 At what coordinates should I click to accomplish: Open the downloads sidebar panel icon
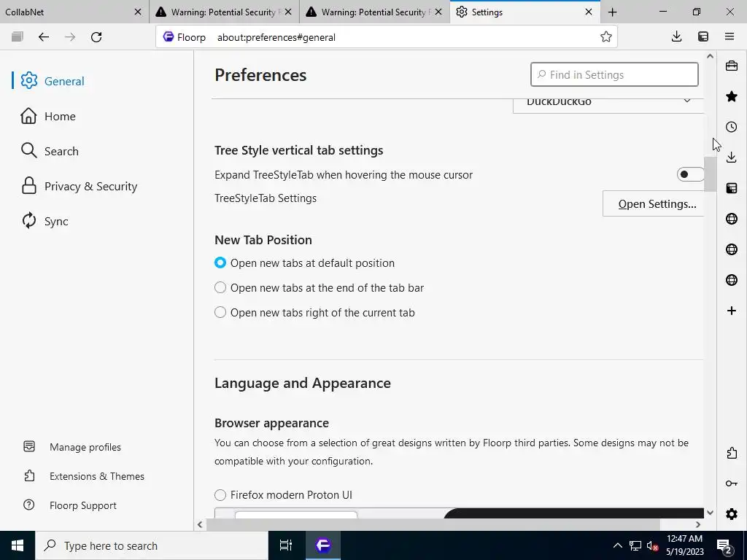pos(732,157)
